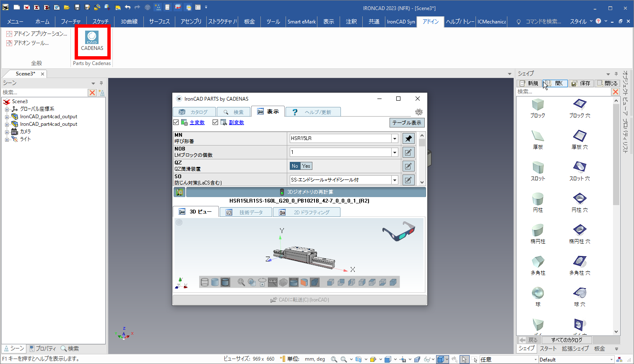634x364 pixels.
Task: Switch to 検索 tab in CADENAS dialog
Action: (234, 112)
